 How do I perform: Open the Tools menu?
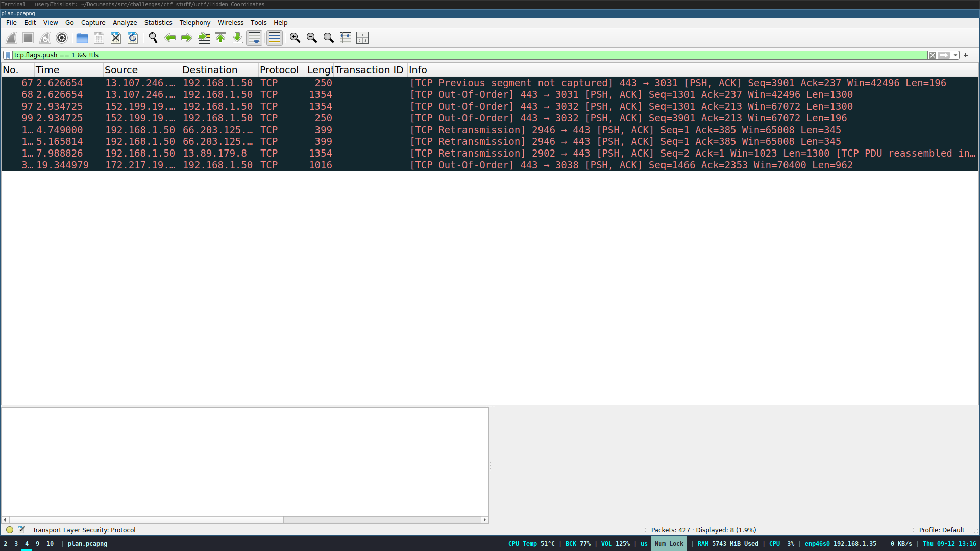258,23
